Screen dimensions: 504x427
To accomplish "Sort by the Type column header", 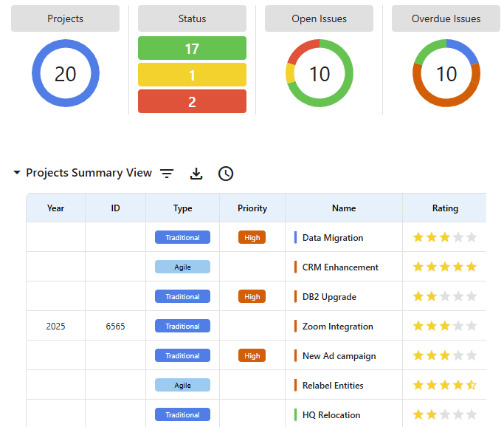I will pos(182,208).
